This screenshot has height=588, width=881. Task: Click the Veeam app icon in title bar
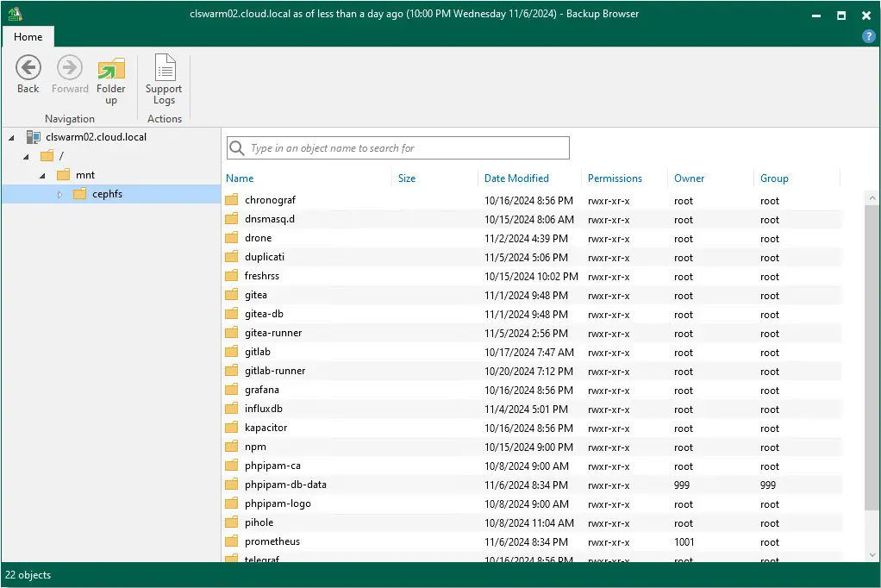(14, 14)
